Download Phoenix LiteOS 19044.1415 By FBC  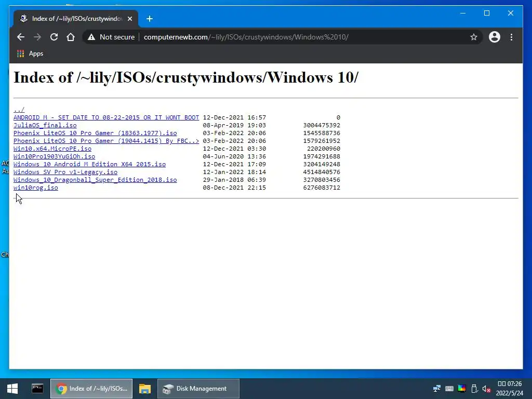pyautogui.click(x=106, y=141)
